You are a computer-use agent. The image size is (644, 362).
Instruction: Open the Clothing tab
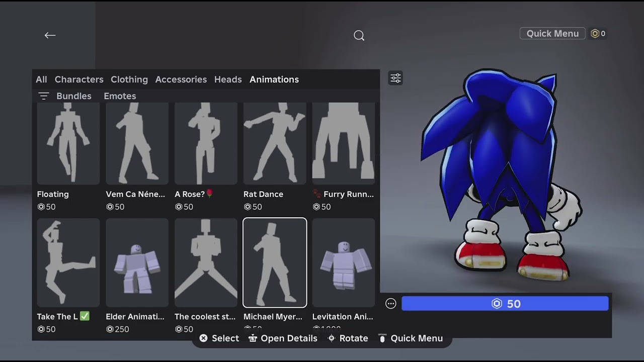129,79
